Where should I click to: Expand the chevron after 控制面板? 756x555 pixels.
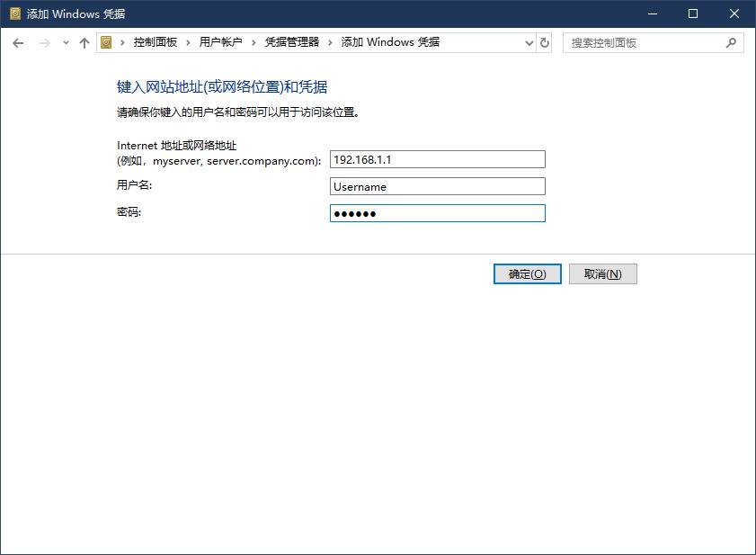[188, 42]
